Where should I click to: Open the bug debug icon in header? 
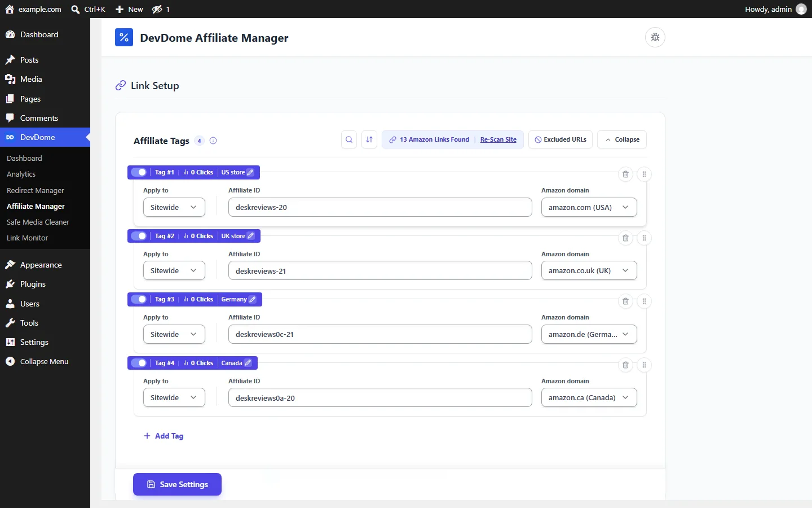click(x=655, y=37)
